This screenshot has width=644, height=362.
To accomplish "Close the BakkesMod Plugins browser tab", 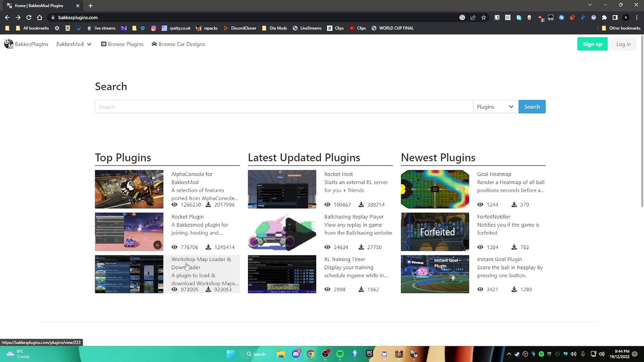I will pos(77,6).
